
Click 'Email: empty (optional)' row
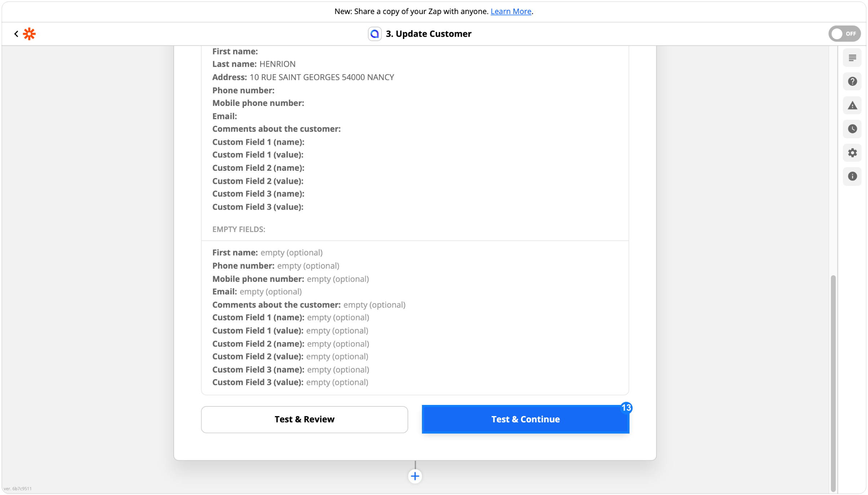coord(257,291)
